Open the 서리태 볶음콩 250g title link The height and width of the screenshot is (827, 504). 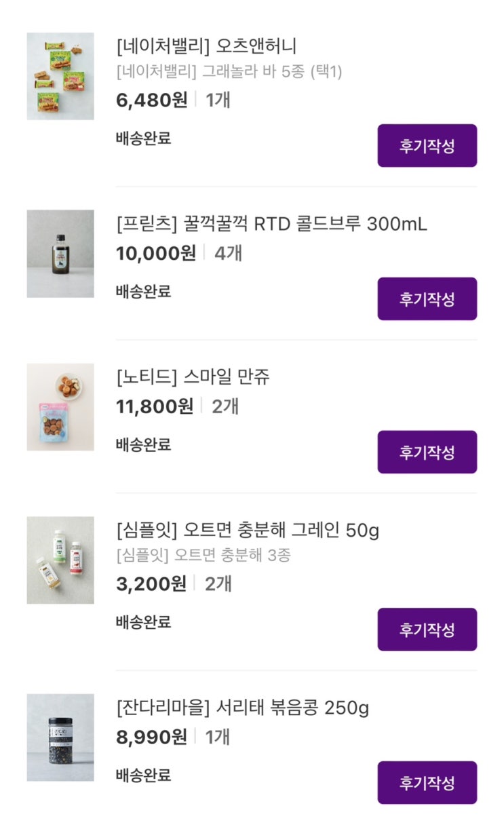242,708
